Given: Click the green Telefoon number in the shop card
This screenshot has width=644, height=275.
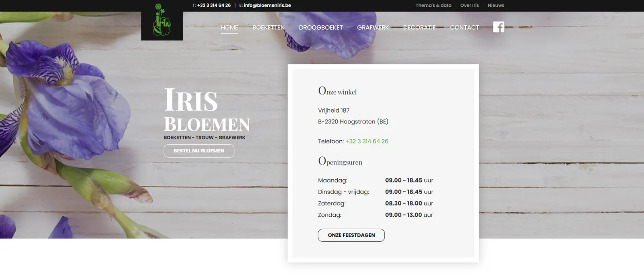Looking at the screenshot, I should tap(367, 141).
